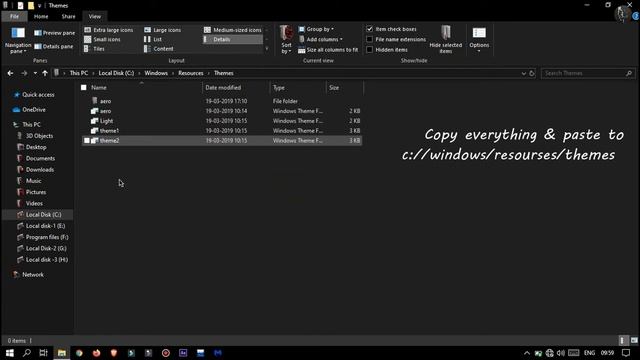Show hidden system tray icons
Image resolution: width=640 pixels, height=360 pixels.
[x=527, y=353]
